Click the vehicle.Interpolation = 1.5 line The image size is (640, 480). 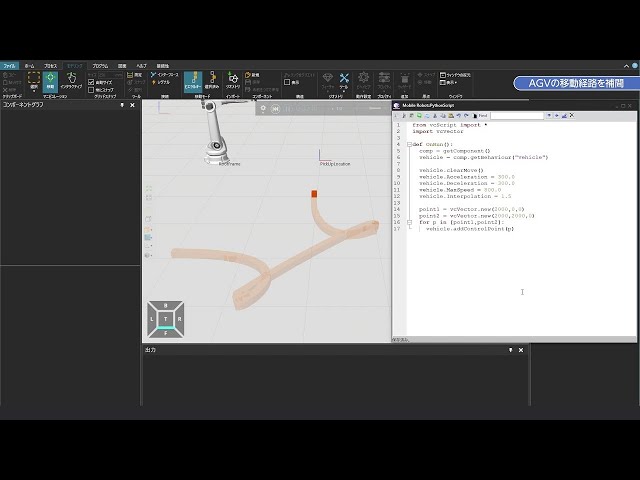[465, 196]
